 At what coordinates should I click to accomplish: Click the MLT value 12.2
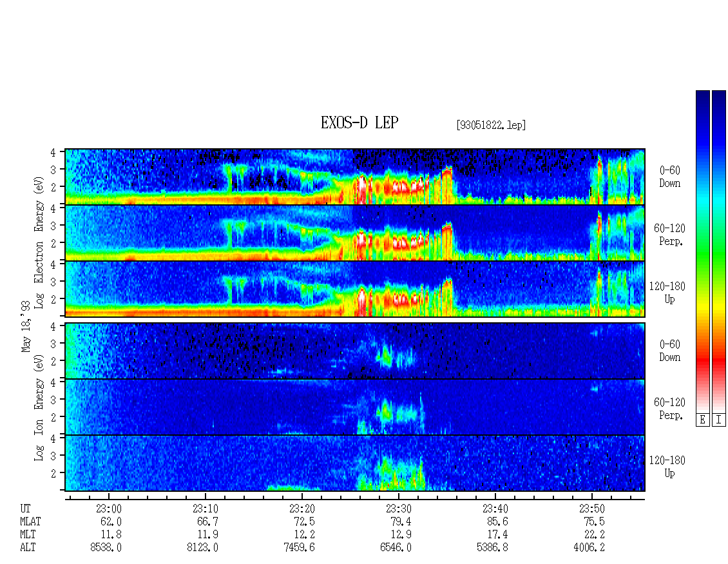point(304,535)
